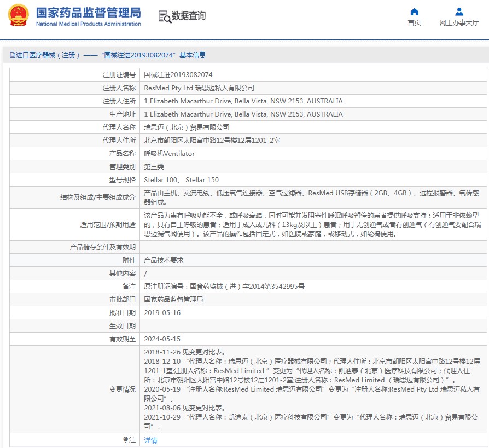Click the 注册人名称 row label
Screen dimensions: 489x448
click(x=119, y=88)
